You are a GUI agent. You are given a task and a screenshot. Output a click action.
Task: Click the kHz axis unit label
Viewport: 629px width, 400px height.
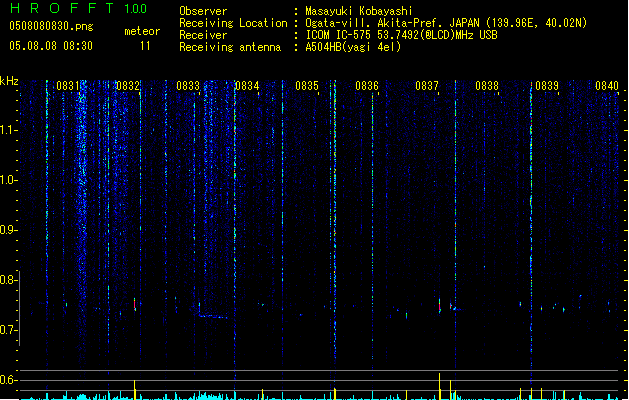tap(9, 81)
